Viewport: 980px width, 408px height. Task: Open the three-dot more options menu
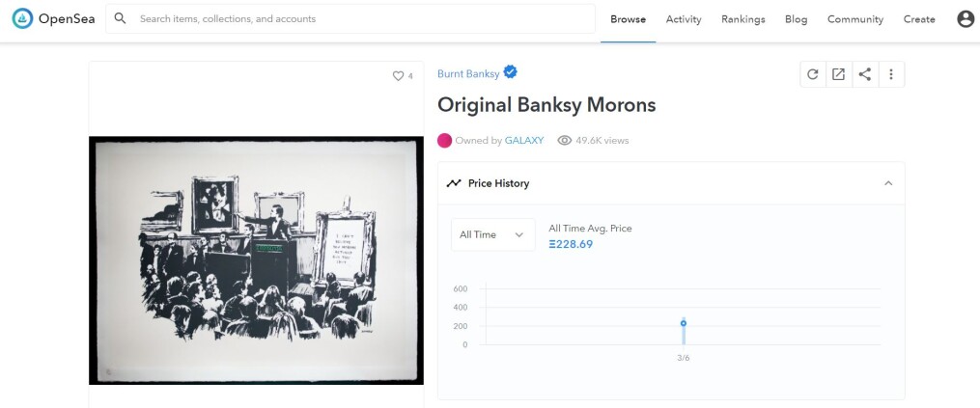pyautogui.click(x=891, y=74)
